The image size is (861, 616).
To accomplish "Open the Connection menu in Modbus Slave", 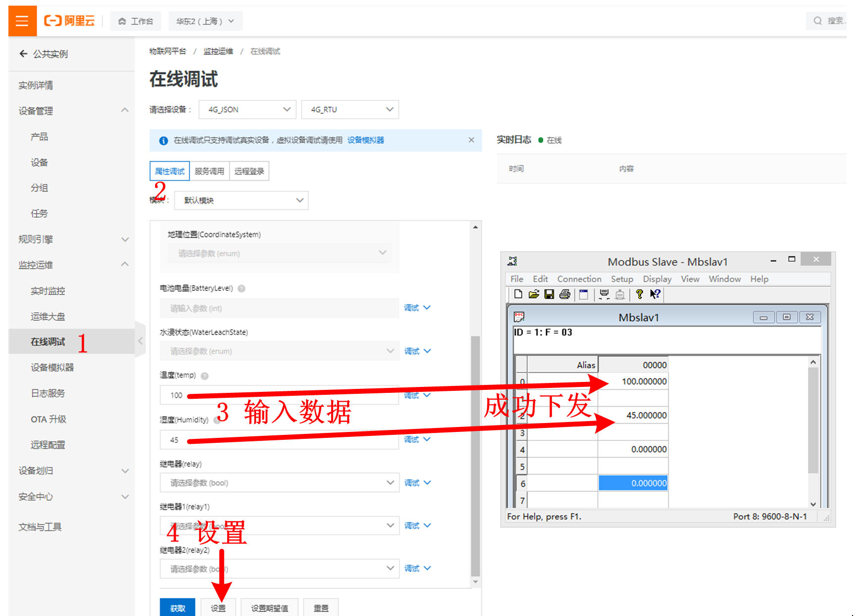I will coord(579,279).
